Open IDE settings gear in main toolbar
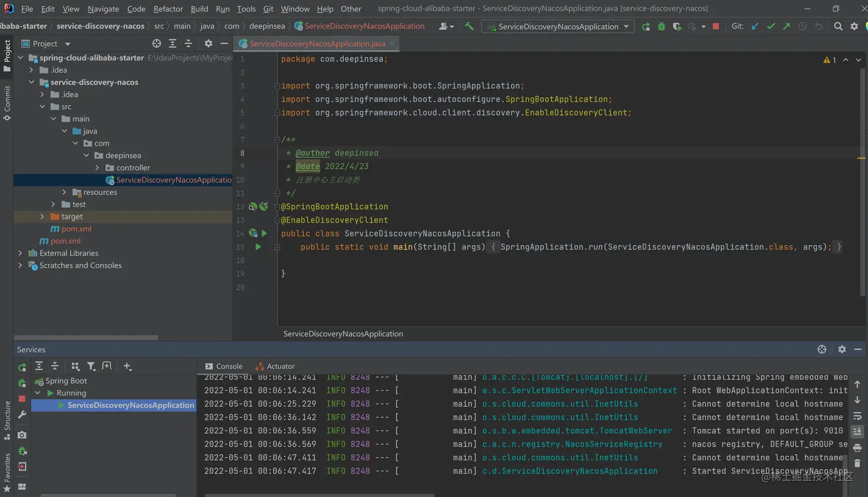 (x=854, y=26)
